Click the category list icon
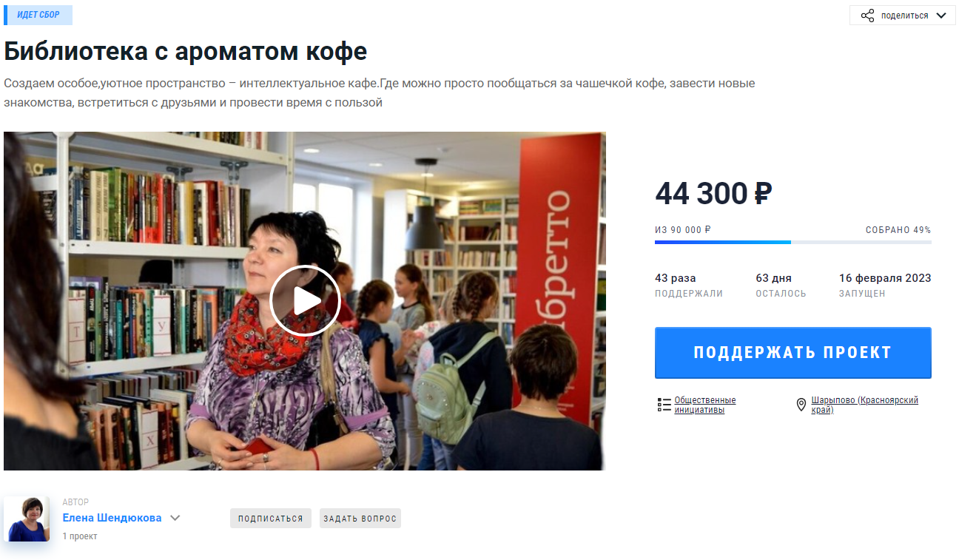This screenshot has height=560, width=959. [664, 405]
